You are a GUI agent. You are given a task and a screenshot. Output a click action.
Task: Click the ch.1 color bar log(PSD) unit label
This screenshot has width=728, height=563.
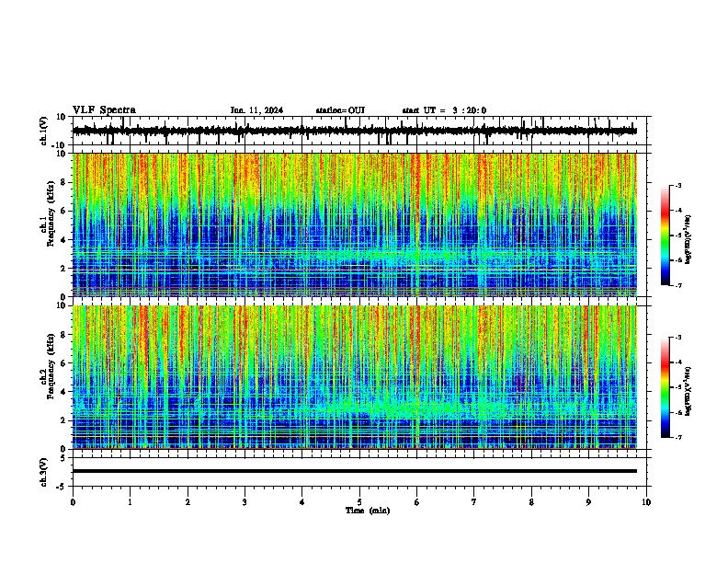688,239
